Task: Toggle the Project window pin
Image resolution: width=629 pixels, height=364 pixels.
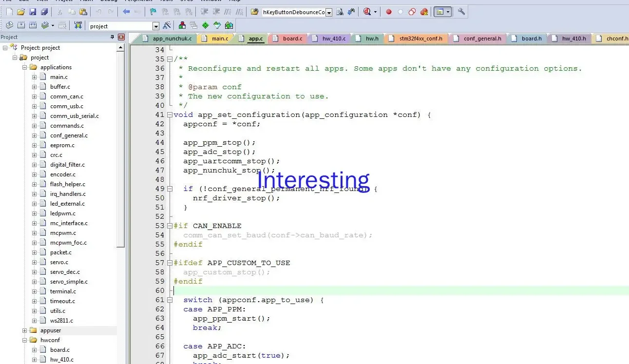Action: pos(113,37)
